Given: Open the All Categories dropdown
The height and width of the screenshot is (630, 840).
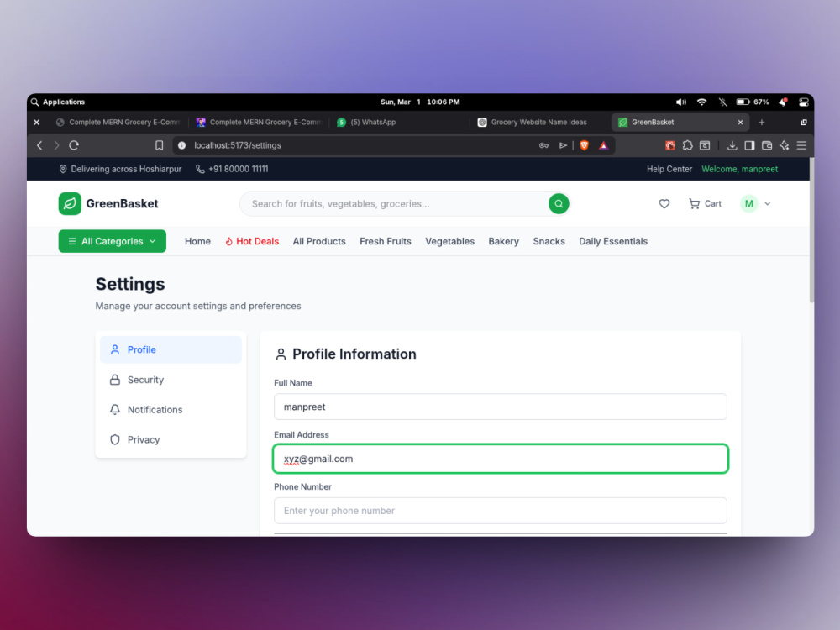Looking at the screenshot, I should [112, 241].
